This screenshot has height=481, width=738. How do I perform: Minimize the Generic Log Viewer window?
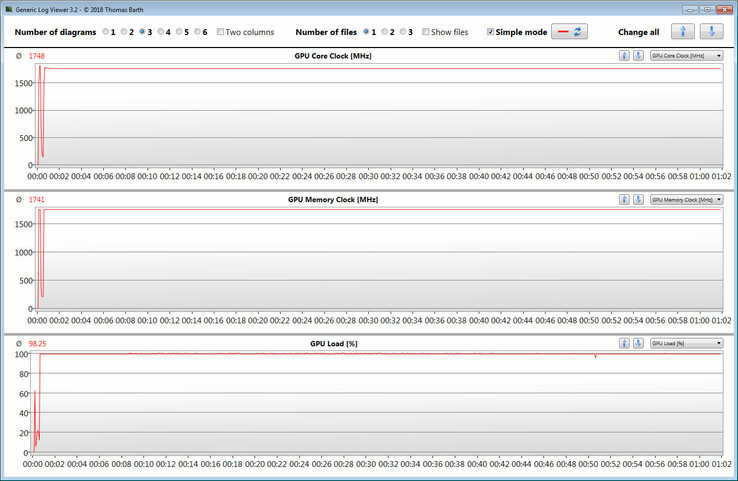click(x=690, y=9)
